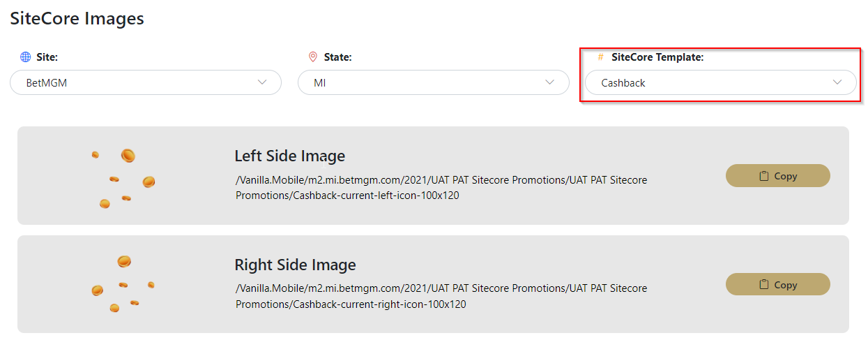Click the location pin icon beside State

[313, 57]
